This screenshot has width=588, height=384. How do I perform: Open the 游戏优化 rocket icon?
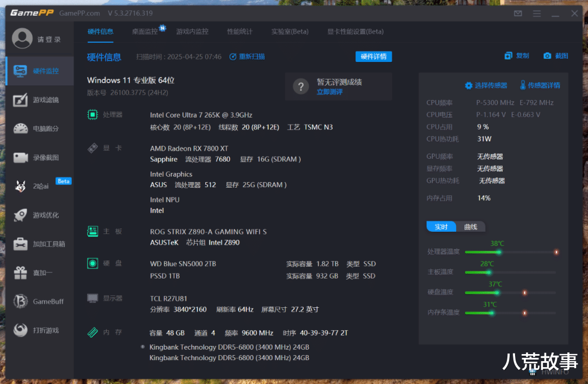(x=20, y=215)
